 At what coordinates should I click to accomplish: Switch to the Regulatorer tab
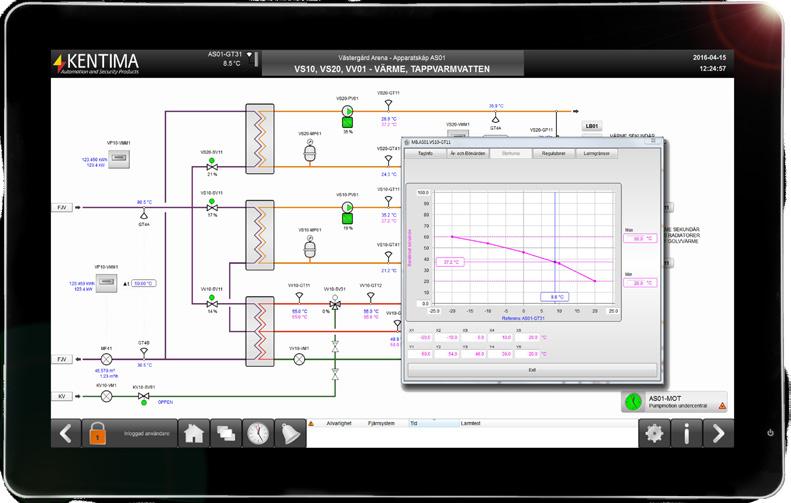(x=553, y=153)
